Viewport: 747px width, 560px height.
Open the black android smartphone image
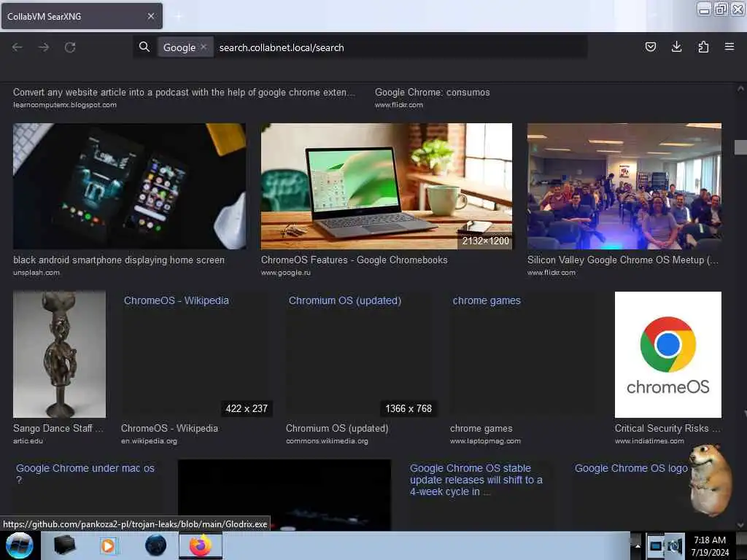(130, 186)
